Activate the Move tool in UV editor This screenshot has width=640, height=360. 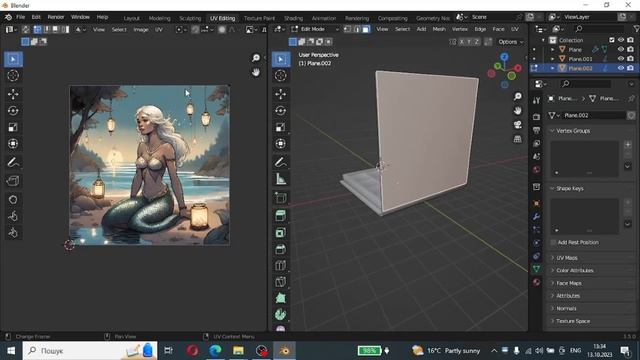[x=13, y=94]
